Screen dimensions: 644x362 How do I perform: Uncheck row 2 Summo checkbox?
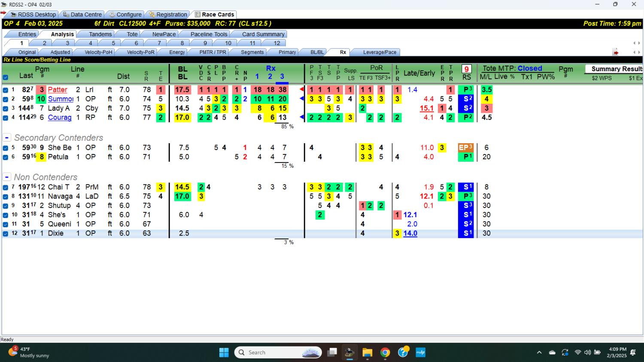5,99
